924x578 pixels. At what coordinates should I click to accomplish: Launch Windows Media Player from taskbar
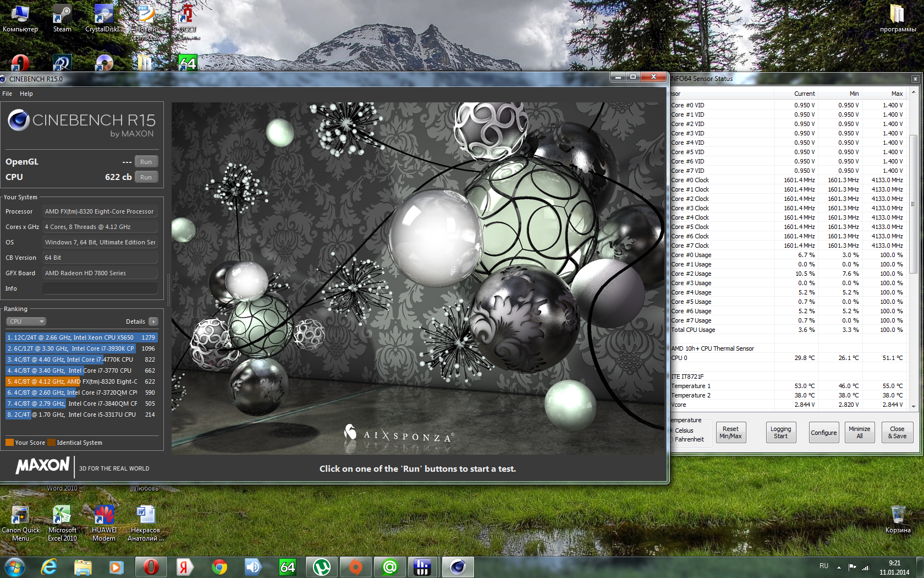coord(116,567)
